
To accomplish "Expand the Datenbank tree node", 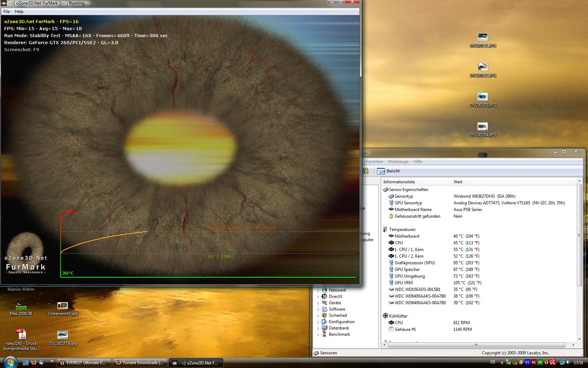I will tap(318, 328).
